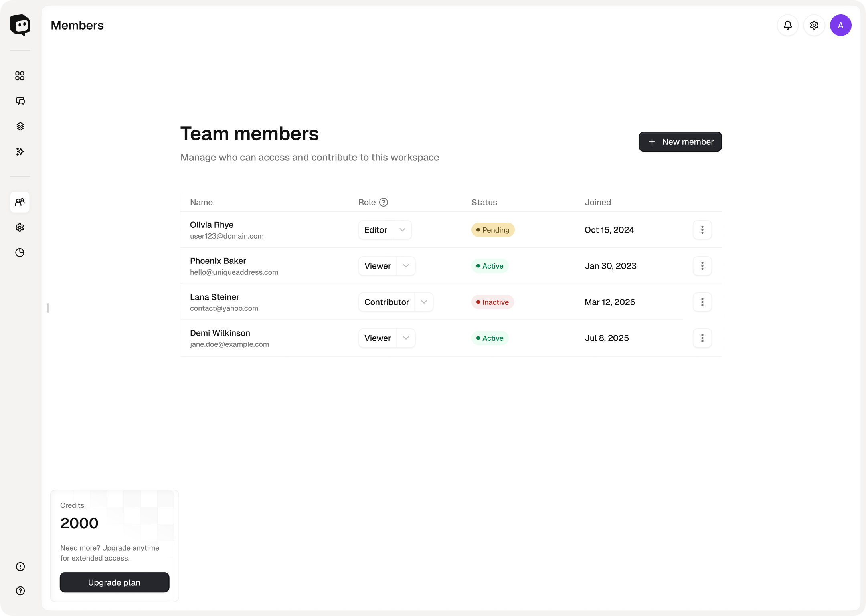Click the joined date Jul 8, 2025

[x=607, y=338]
